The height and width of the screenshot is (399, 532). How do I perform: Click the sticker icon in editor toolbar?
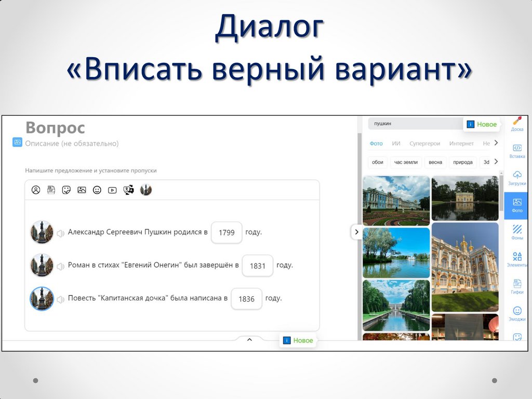point(66,190)
